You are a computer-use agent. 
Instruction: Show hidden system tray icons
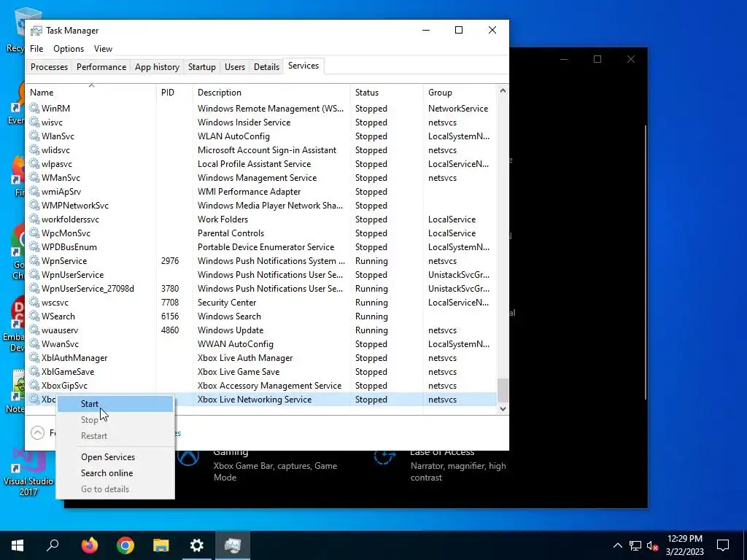(x=617, y=545)
